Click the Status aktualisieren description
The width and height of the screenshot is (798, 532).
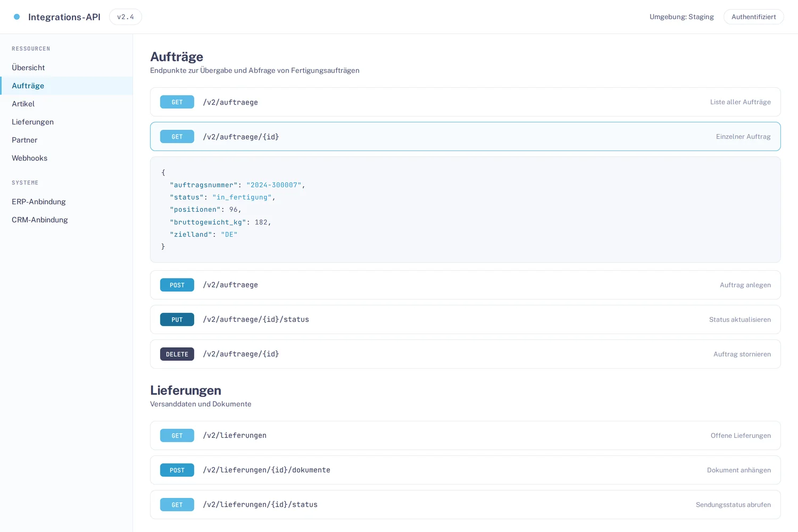[x=740, y=320]
